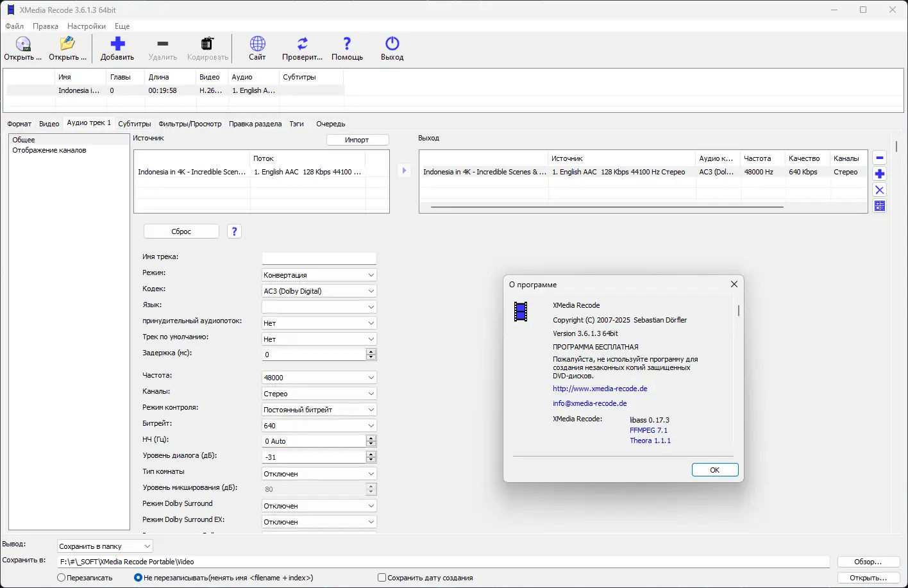The image size is (908, 588).
Task: Click the Добавить plus icon in toolbar
Action: coord(117,44)
